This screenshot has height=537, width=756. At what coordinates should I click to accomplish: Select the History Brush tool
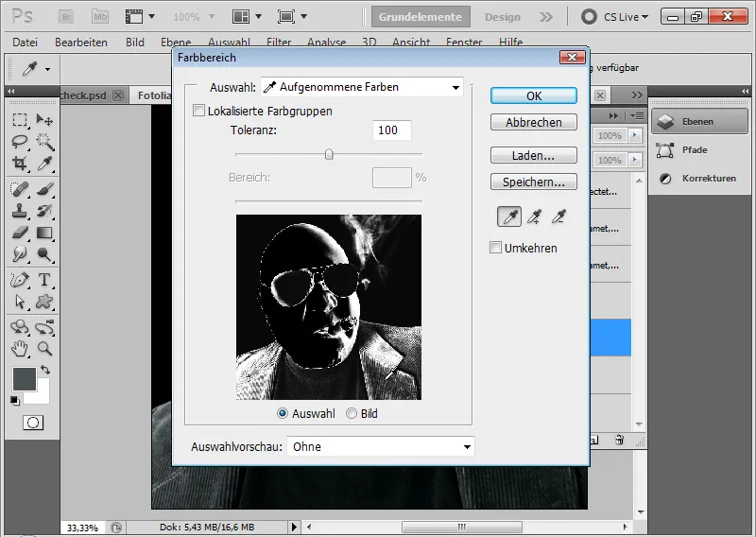tap(44, 211)
